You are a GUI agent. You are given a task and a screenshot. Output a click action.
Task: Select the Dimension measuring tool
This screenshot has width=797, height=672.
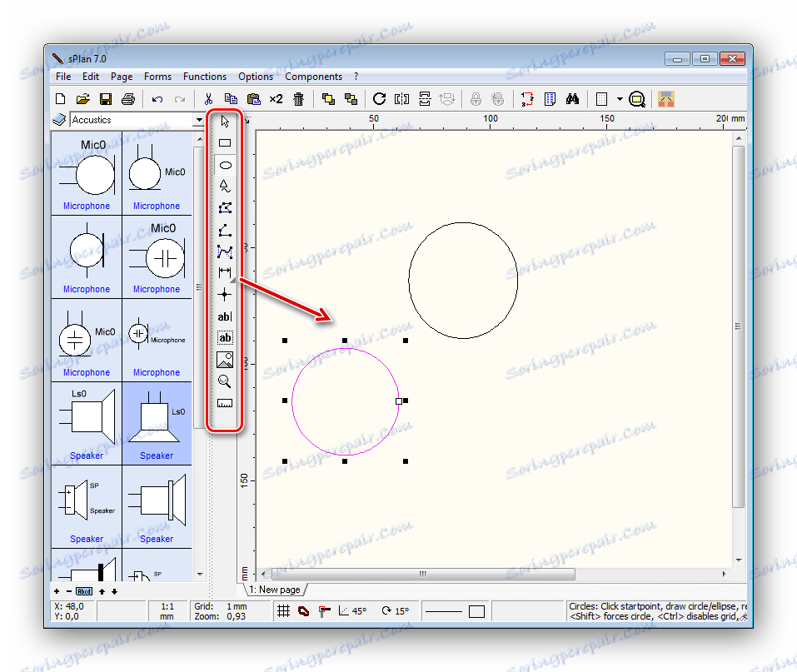click(x=225, y=273)
